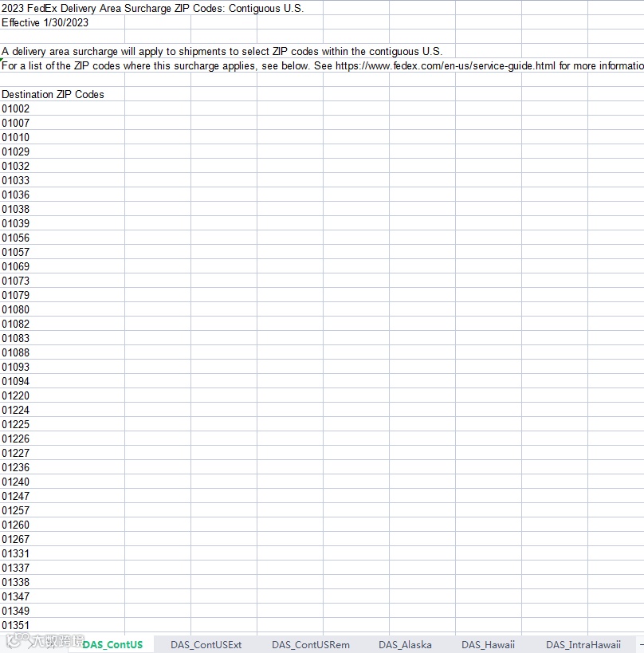This screenshot has height=653, width=644.
Task: Click ZIP code cell 01351
Action: tap(62, 626)
